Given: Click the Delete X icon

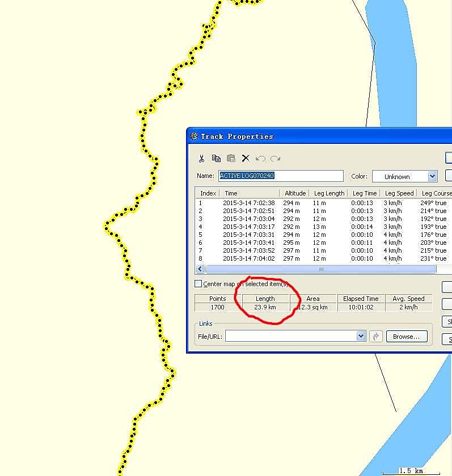Looking at the screenshot, I should tap(246, 159).
